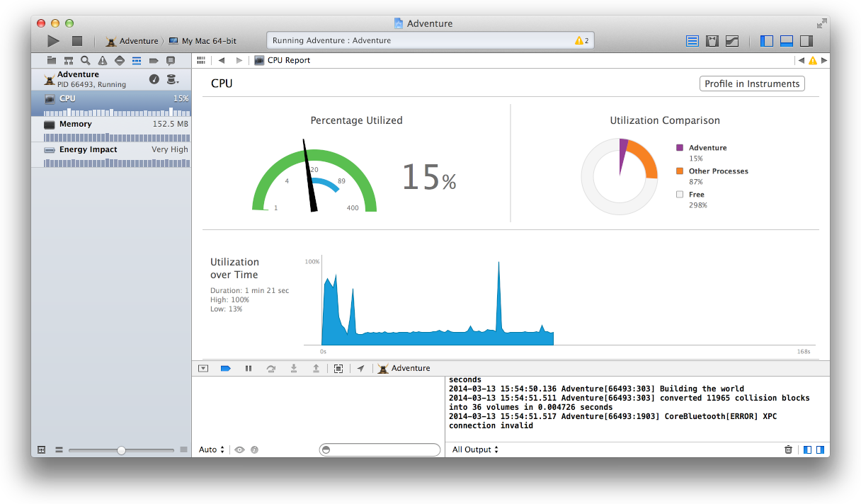The image size is (861, 504).
Task: Select the Memory gauge row
Action: click(x=111, y=129)
